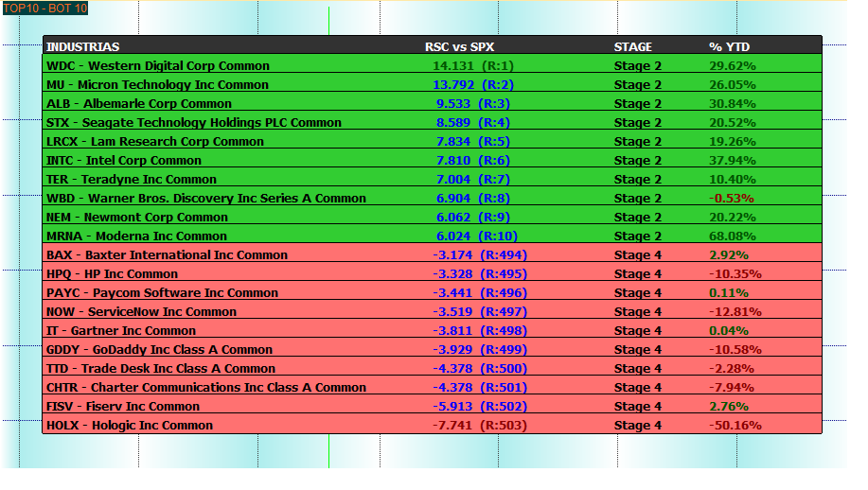Click RSC value 13.792 (R:2)

click(x=472, y=84)
